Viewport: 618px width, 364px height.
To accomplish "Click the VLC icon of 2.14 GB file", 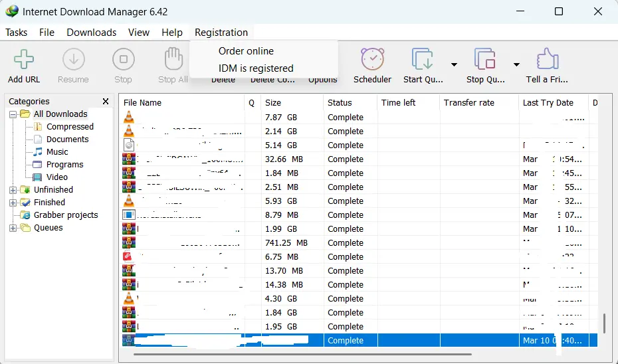I will click(x=128, y=131).
